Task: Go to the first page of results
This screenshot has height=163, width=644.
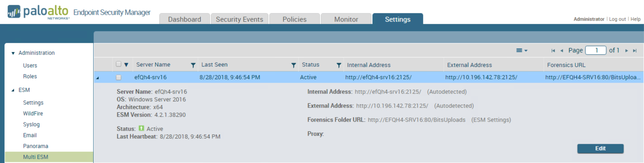Action: [553, 51]
